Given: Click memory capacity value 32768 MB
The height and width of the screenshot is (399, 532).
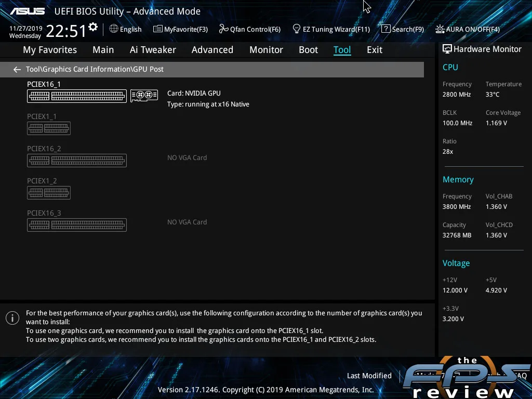Looking at the screenshot, I should [x=457, y=235].
